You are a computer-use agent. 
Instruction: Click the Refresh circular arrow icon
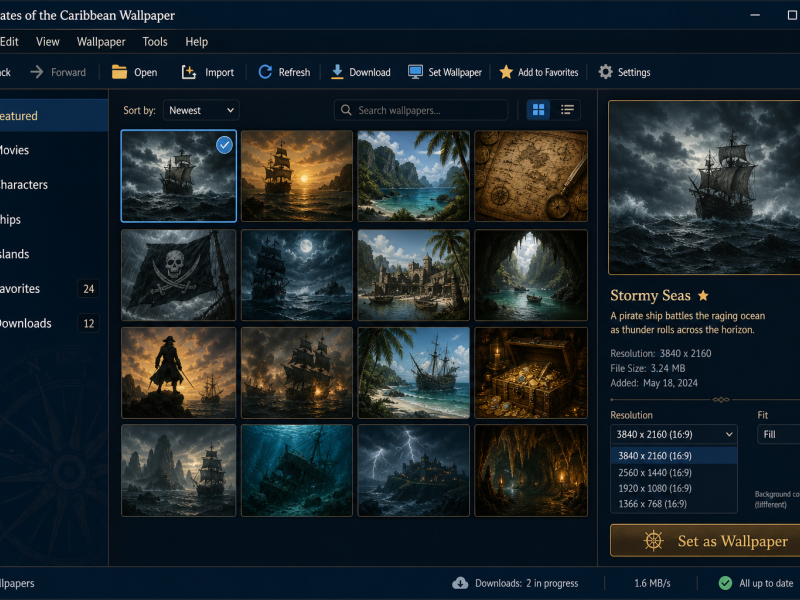pos(265,72)
